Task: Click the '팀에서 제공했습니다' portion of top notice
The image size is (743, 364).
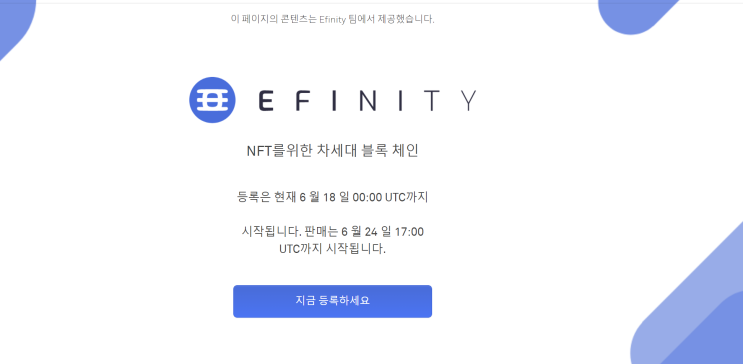Action: 390,19
